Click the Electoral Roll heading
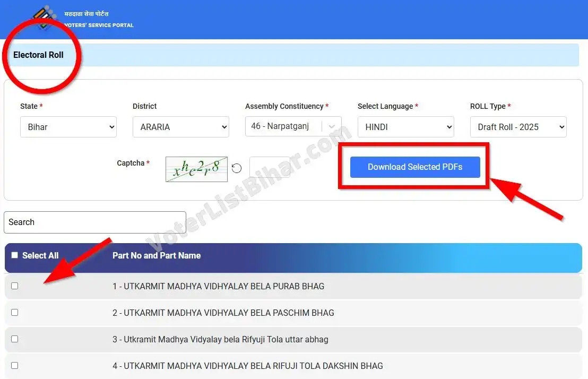 click(37, 55)
